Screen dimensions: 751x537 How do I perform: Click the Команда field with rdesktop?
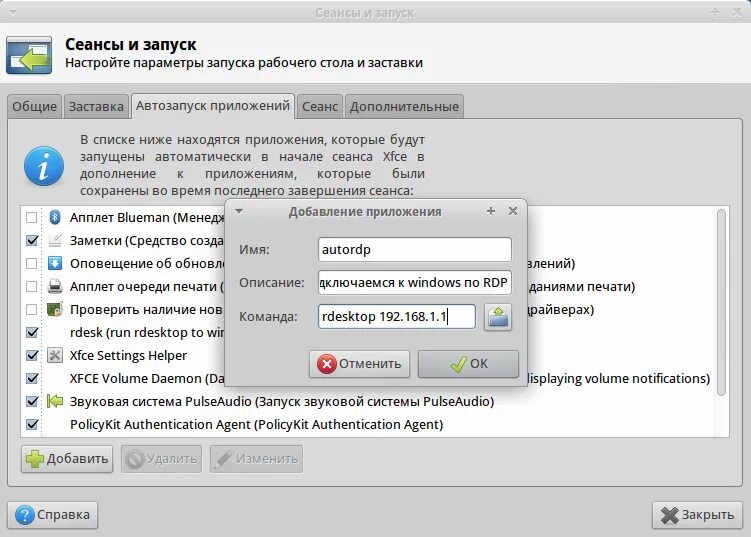point(397,317)
